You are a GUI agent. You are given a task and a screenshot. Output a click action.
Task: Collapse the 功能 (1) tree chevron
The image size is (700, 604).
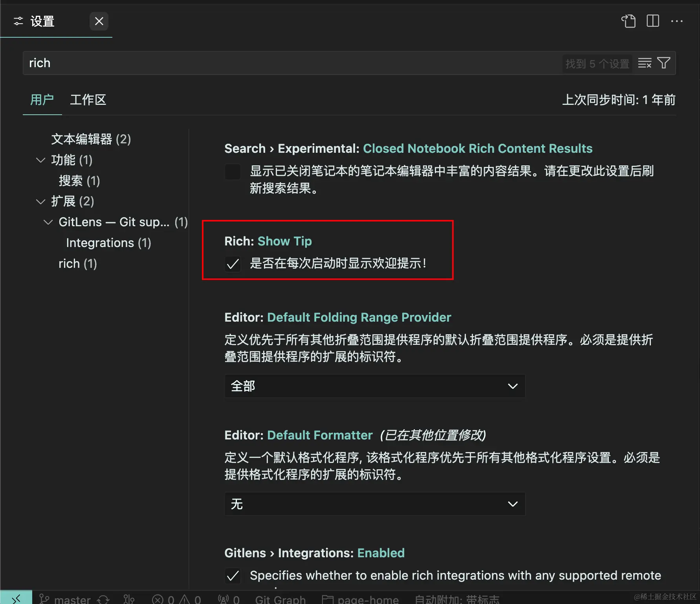(40, 160)
